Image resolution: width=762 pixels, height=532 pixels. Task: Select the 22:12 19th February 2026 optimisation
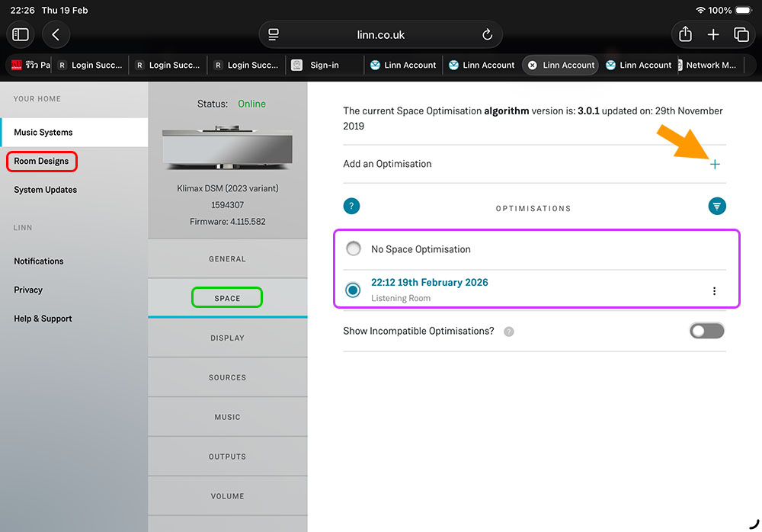(354, 290)
